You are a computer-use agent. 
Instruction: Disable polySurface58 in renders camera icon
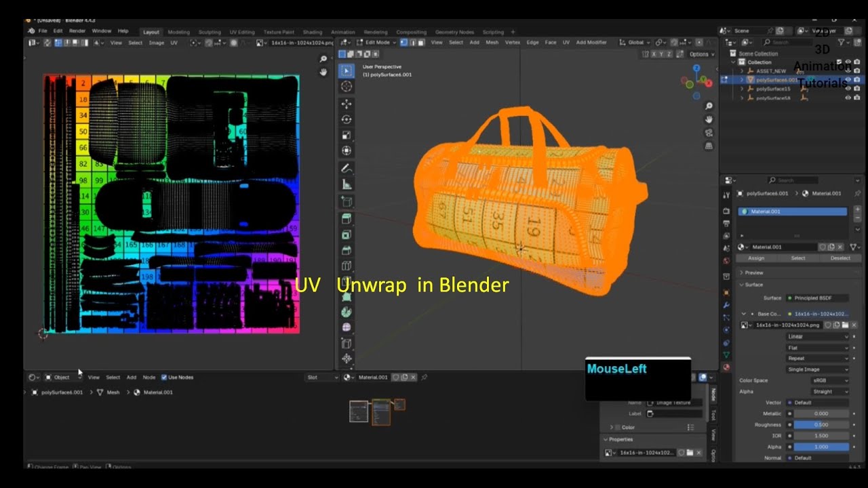856,98
